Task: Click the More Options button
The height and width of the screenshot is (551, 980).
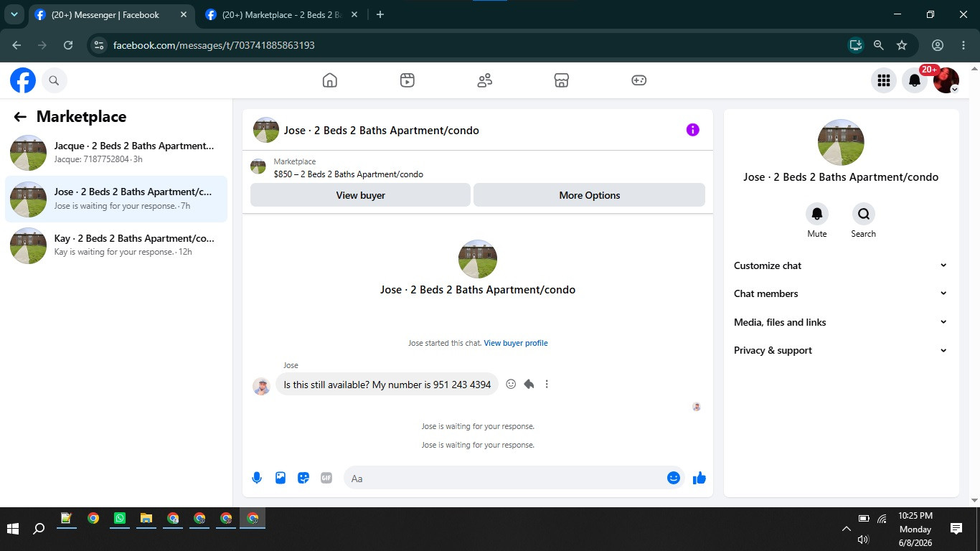Action: [x=589, y=195]
